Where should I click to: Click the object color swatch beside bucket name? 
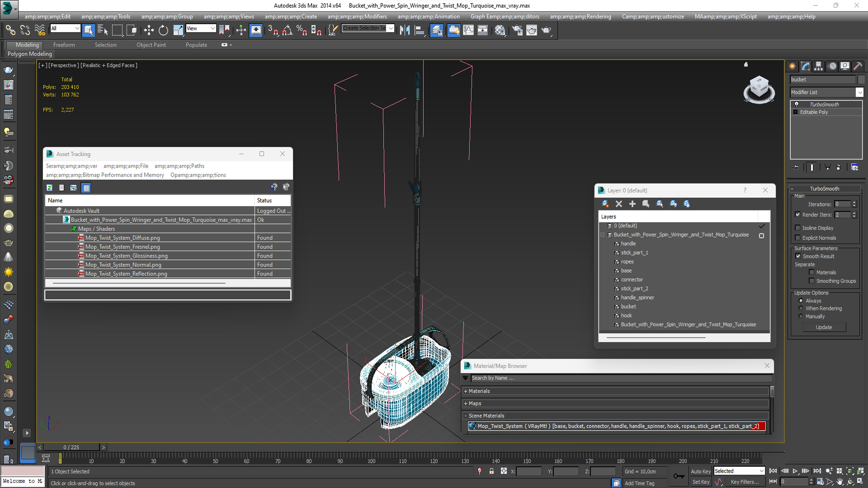[861, 80]
